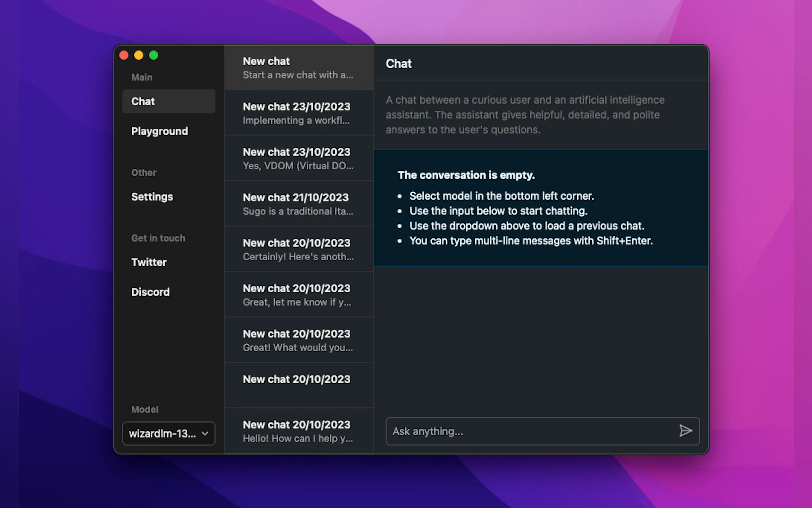Open chat about VDOM (Virtual DOM)
The image size is (812, 508).
pyautogui.click(x=298, y=158)
